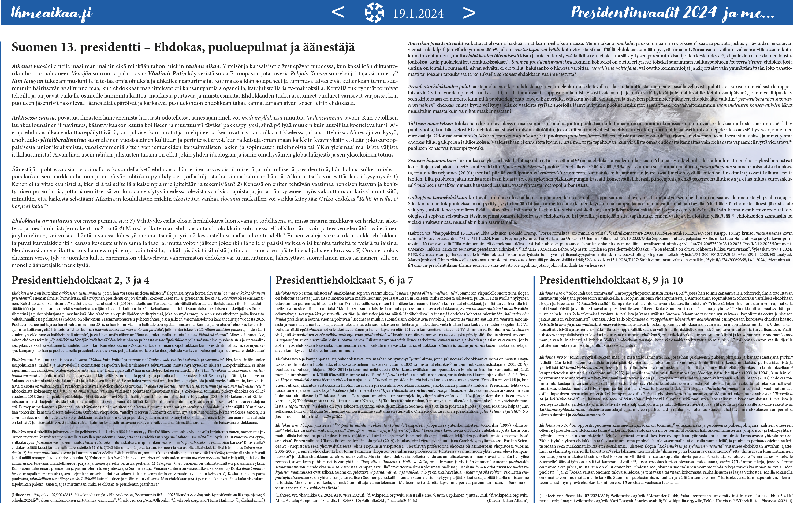Click the next issue right arrow

point(469,13)
